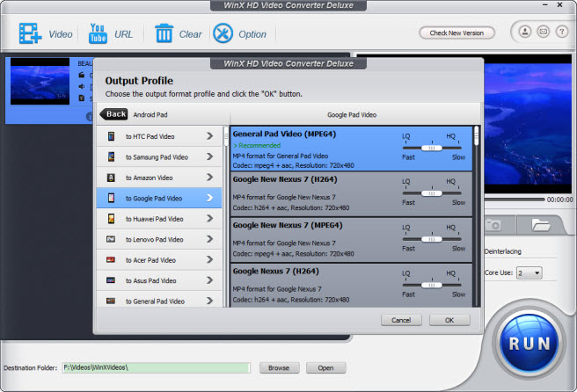Image resolution: width=577 pixels, height=392 pixels.
Task: Expand to Acer Pad Video arrow
Action: pyautogui.click(x=209, y=259)
